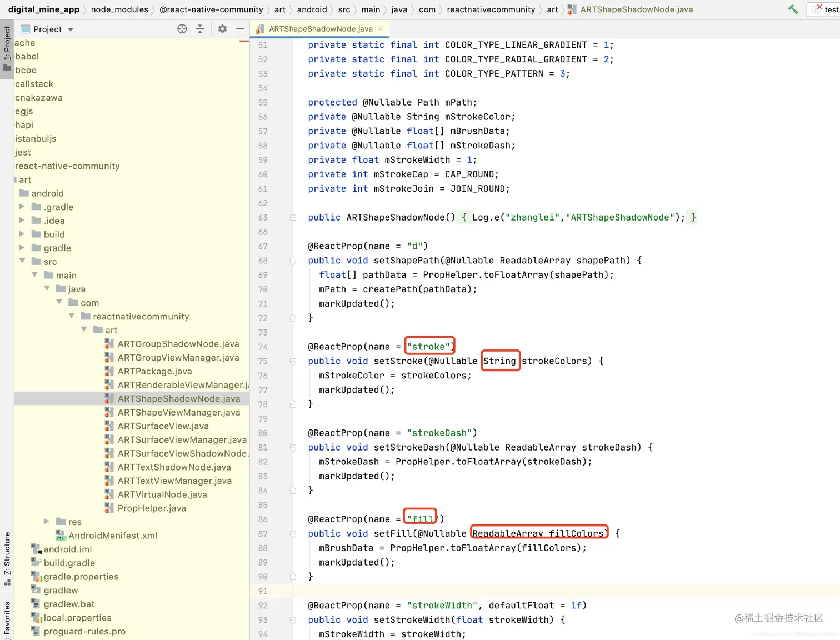Open ARTSurfaceViewManager.java file

click(x=182, y=439)
